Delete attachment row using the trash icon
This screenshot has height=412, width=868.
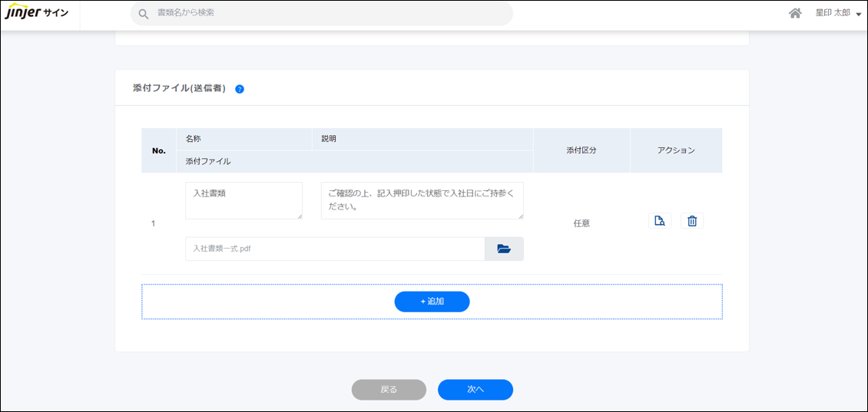[x=692, y=221]
